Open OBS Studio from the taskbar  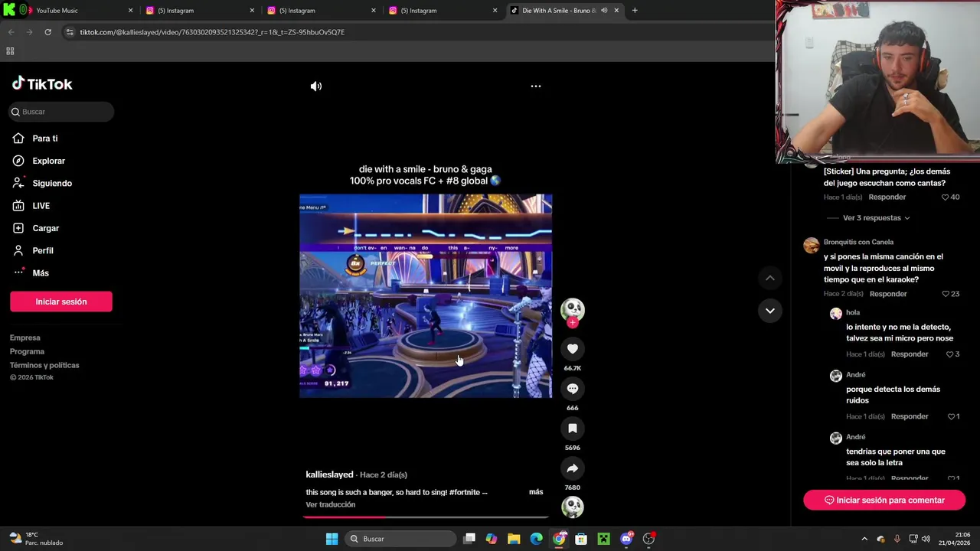(648, 539)
